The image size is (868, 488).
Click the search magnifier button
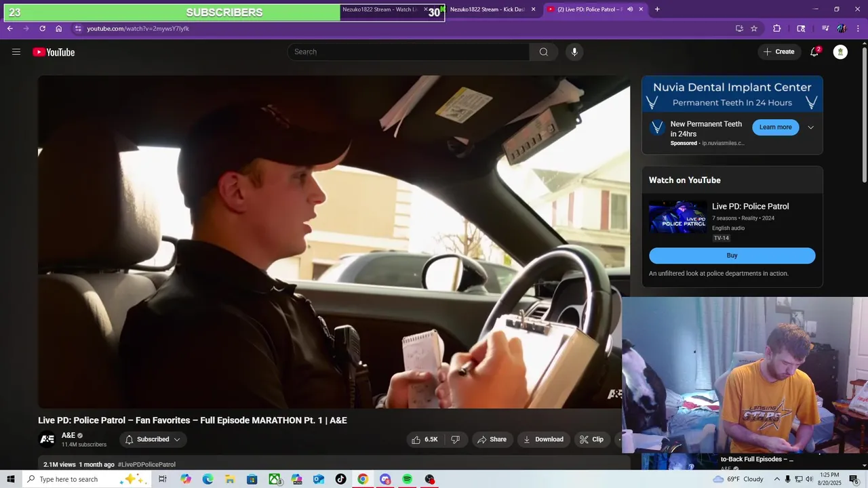click(543, 52)
